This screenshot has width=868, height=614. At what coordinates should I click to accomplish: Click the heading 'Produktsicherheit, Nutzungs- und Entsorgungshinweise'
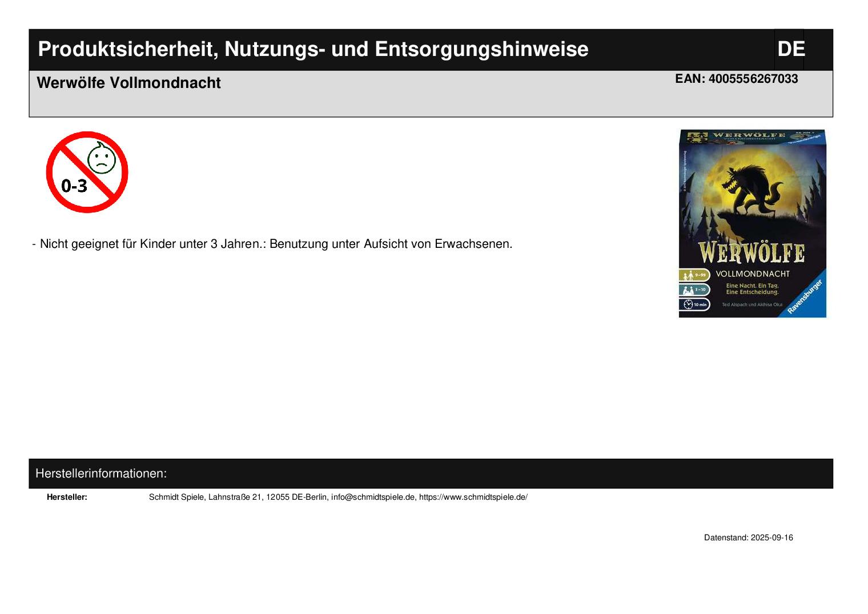point(313,49)
